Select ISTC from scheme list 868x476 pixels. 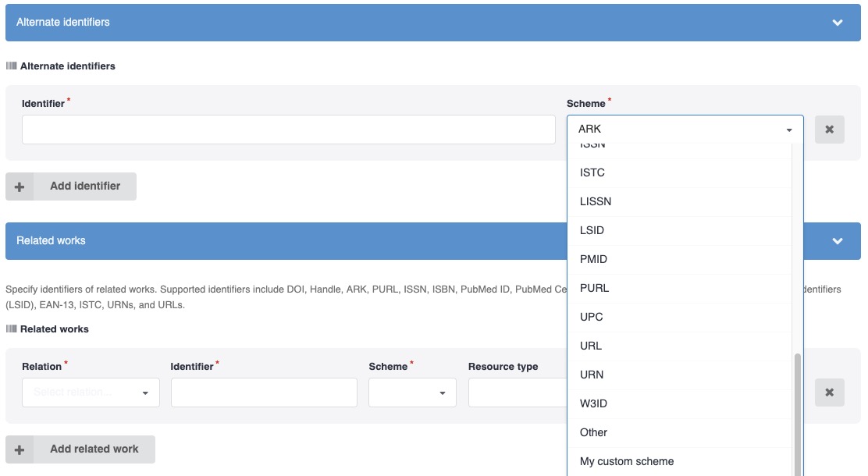(593, 172)
